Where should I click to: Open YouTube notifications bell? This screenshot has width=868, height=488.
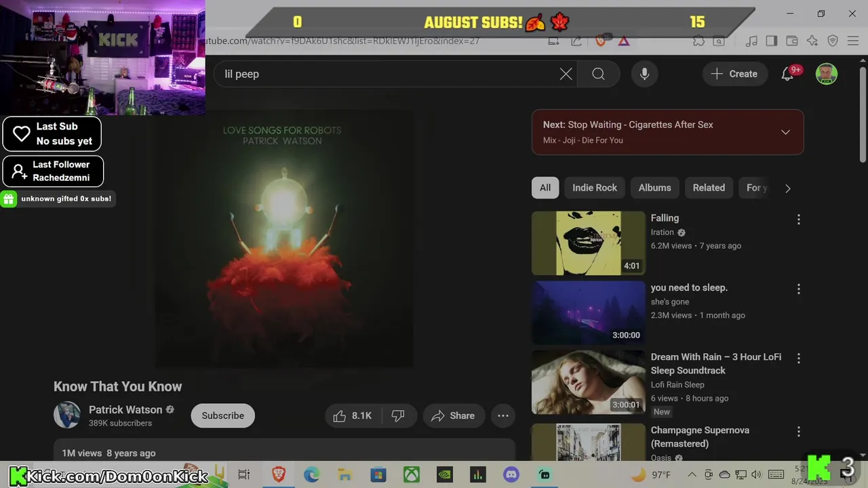click(x=787, y=74)
